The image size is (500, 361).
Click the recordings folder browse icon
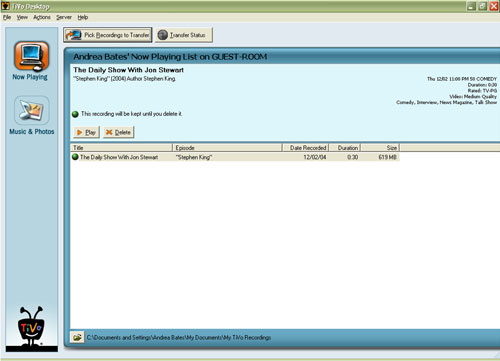(x=77, y=337)
